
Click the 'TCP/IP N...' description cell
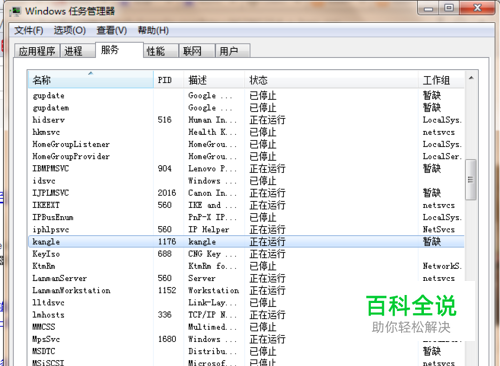click(212, 315)
